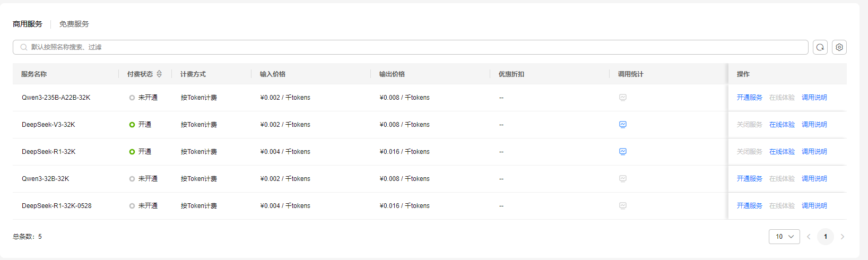
Task: Click call statistics icon for DeepSeek-R1-32K-0528
Action: 623,206
